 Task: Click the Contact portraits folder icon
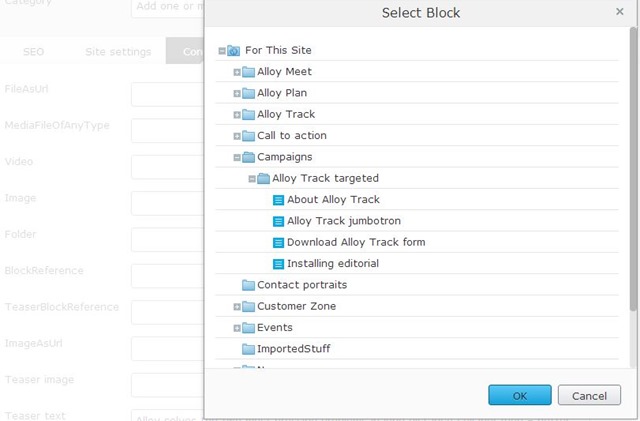[248, 285]
